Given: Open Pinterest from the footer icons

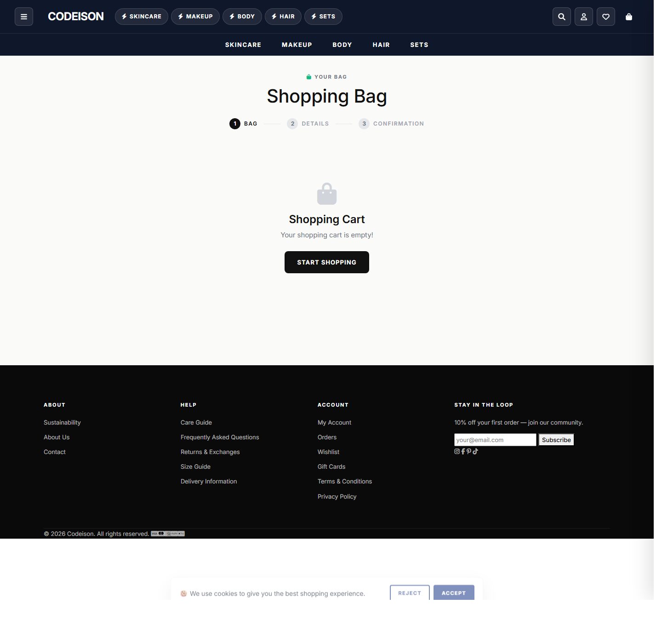Looking at the screenshot, I should 468,451.
